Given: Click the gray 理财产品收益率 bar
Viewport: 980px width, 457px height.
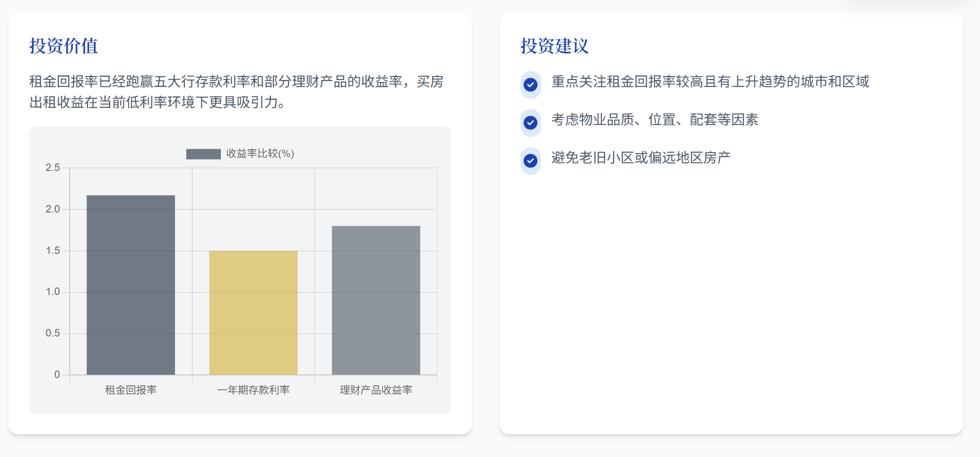Looking at the screenshot, I should click(x=376, y=300).
